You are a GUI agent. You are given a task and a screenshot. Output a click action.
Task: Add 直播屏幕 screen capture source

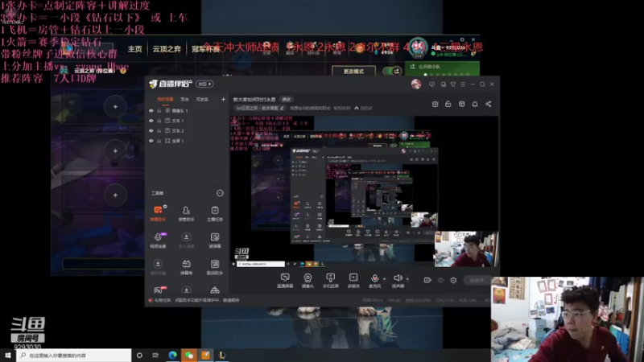coord(285,280)
